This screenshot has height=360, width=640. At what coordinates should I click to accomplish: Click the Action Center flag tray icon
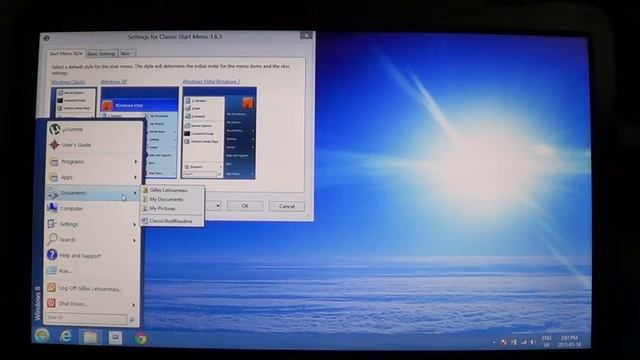click(x=504, y=342)
